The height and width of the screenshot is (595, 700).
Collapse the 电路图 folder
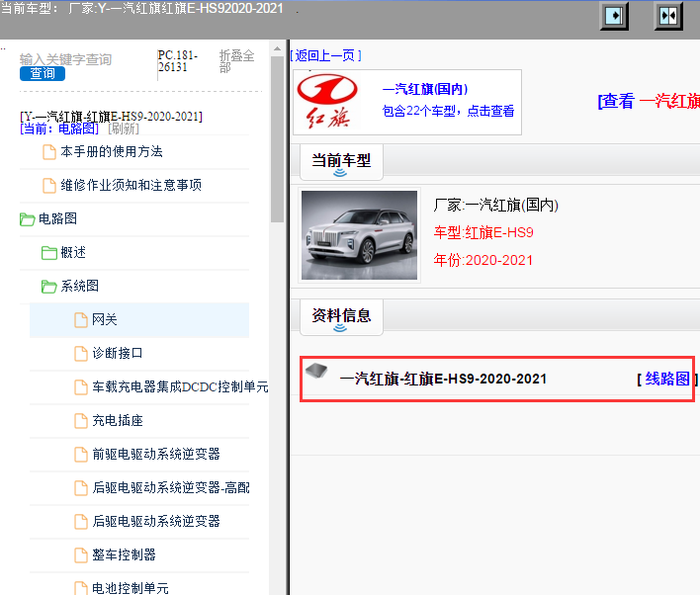[x=28, y=219]
